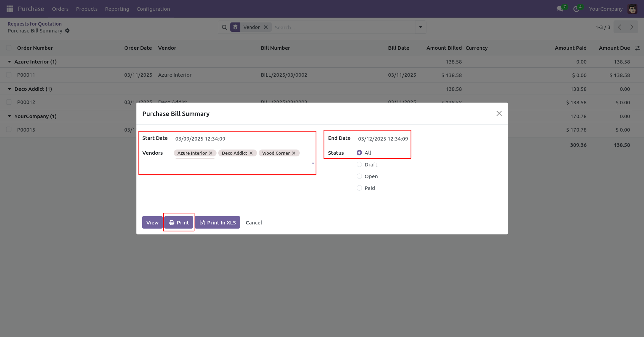The height and width of the screenshot is (337, 644).
Task: Open the search options dropdown toggle
Action: pyautogui.click(x=421, y=27)
